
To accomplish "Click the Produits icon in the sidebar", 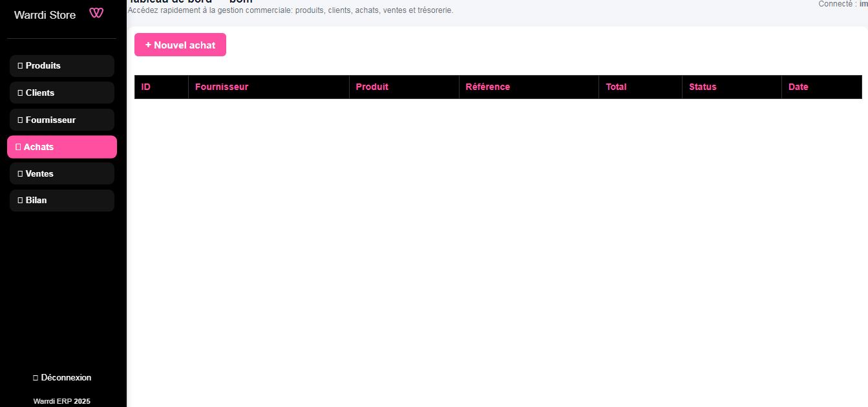I will (x=21, y=65).
